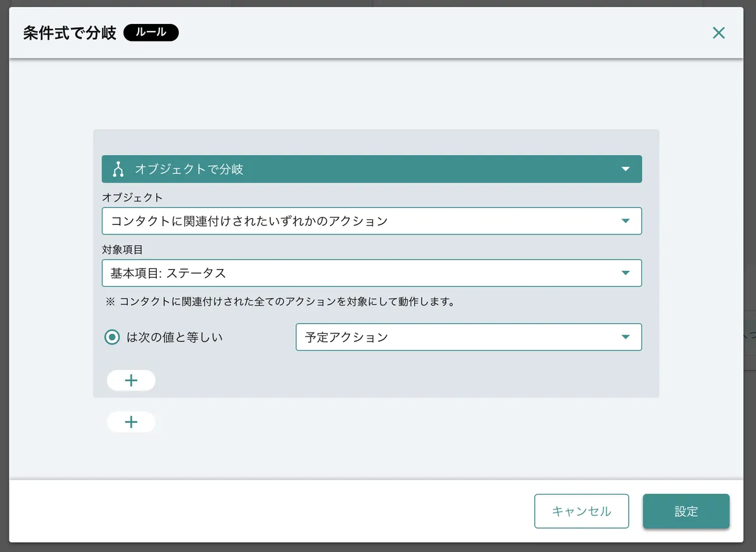Click the ルール badge in the header
Screen dimensions: 756x552
click(x=151, y=33)
